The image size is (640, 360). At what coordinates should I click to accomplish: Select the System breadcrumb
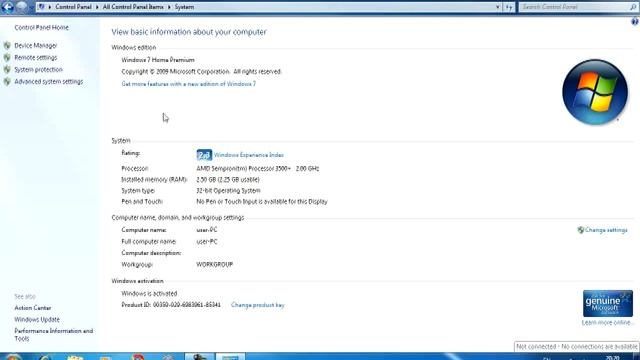(x=184, y=7)
